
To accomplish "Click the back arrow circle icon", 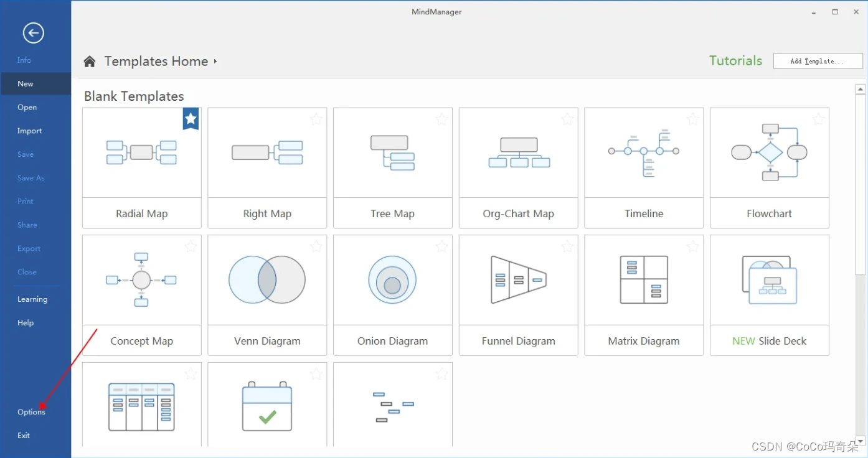I will pyautogui.click(x=33, y=33).
